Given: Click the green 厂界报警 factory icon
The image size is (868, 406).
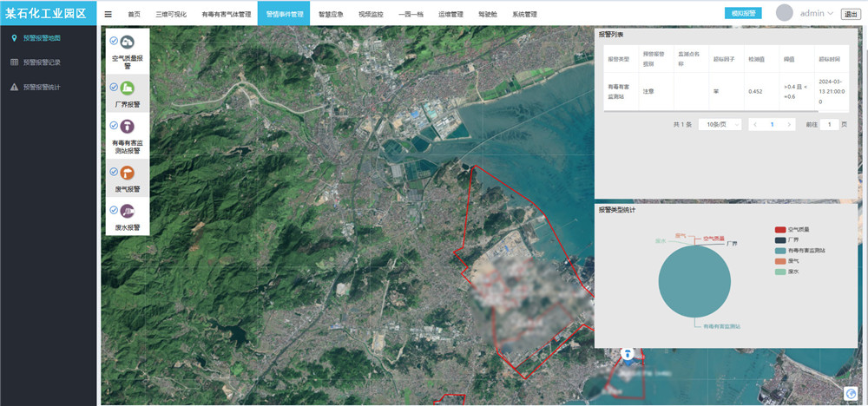Looking at the screenshot, I should coord(128,88).
